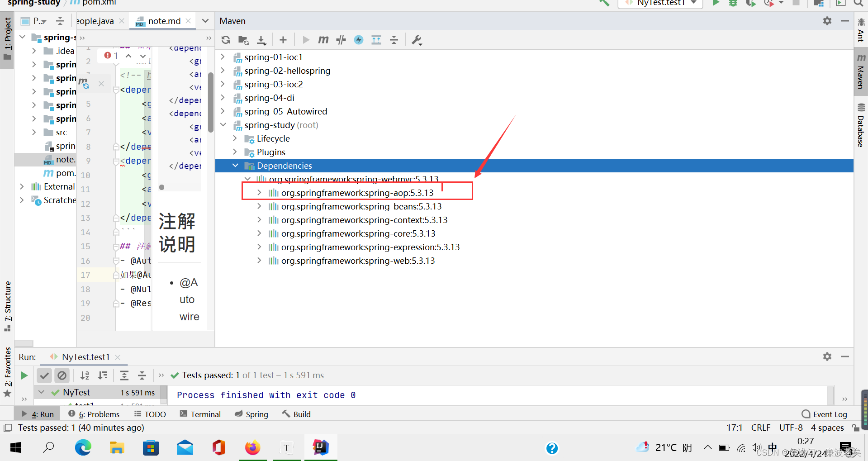Hide the Maven tool window
The width and height of the screenshot is (868, 461).
coord(844,21)
